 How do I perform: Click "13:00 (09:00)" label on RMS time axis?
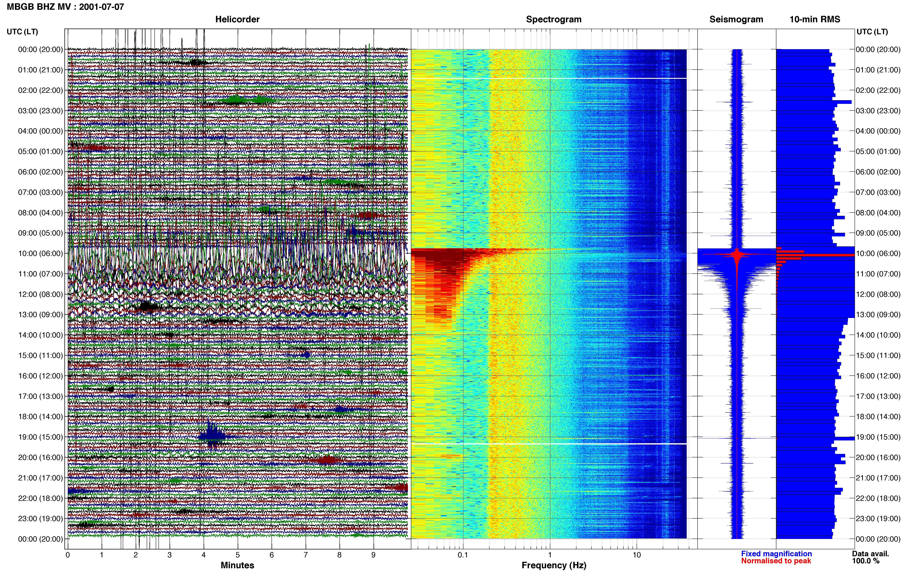click(x=878, y=315)
